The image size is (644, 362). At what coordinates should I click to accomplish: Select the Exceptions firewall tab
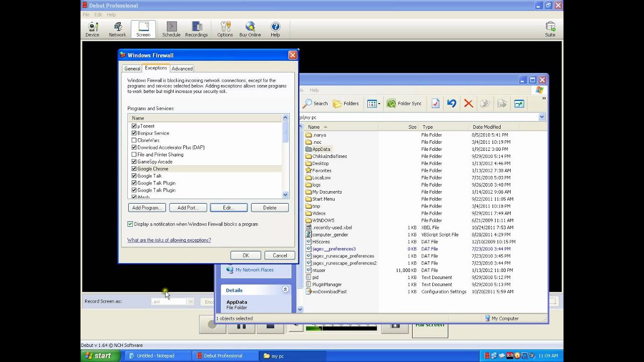point(156,68)
